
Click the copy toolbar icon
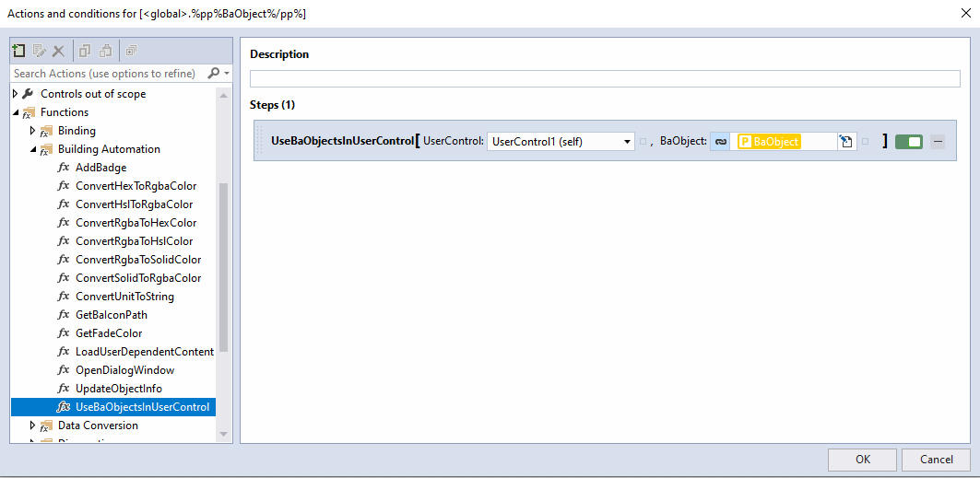coord(85,51)
